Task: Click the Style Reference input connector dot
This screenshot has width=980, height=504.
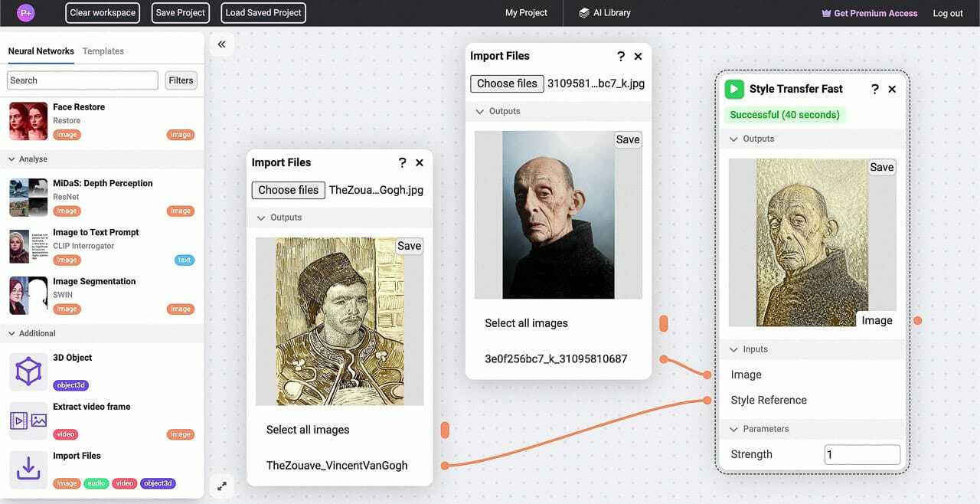Action: click(x=708, y=400)
